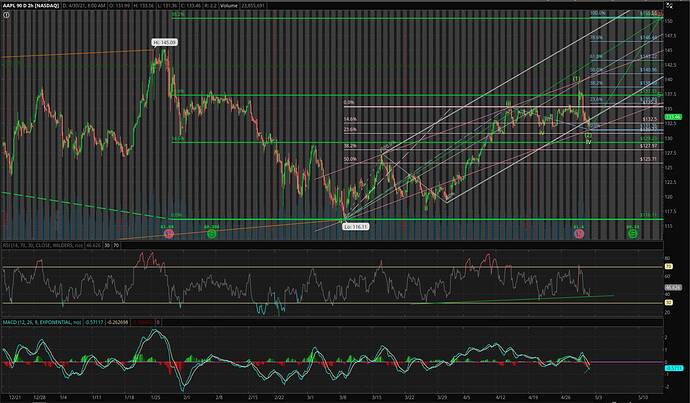The height and width of the screenshot is (403, 690).
Task: Click the 38.2% Fibonacci retracement label
Action: click(350, 145)
